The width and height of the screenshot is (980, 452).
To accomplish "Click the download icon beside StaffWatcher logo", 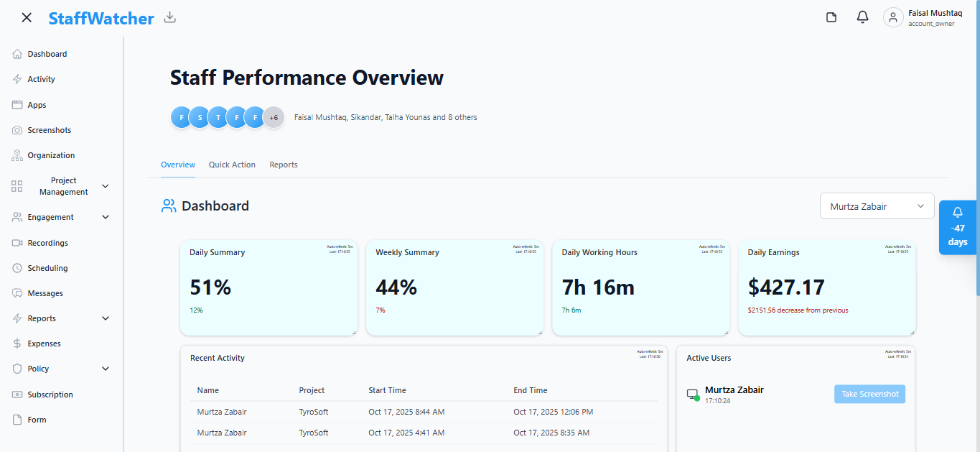I will pos(169,16).
